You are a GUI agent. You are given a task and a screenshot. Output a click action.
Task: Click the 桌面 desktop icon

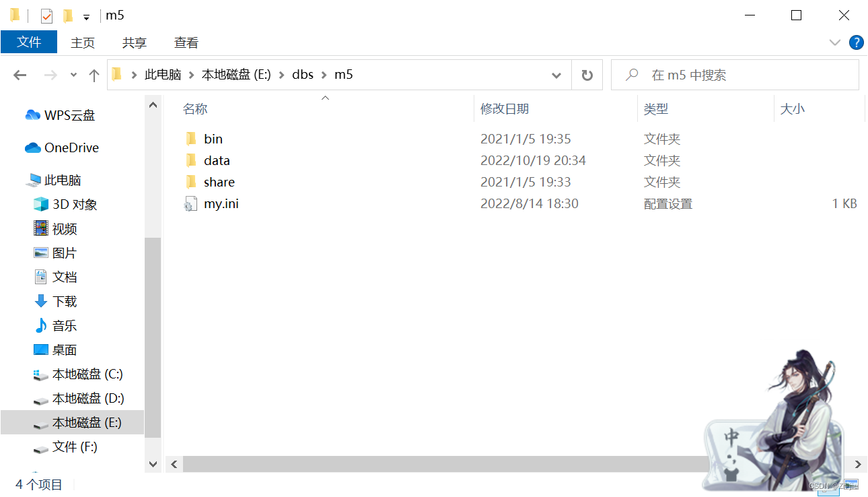coord(41,350)
